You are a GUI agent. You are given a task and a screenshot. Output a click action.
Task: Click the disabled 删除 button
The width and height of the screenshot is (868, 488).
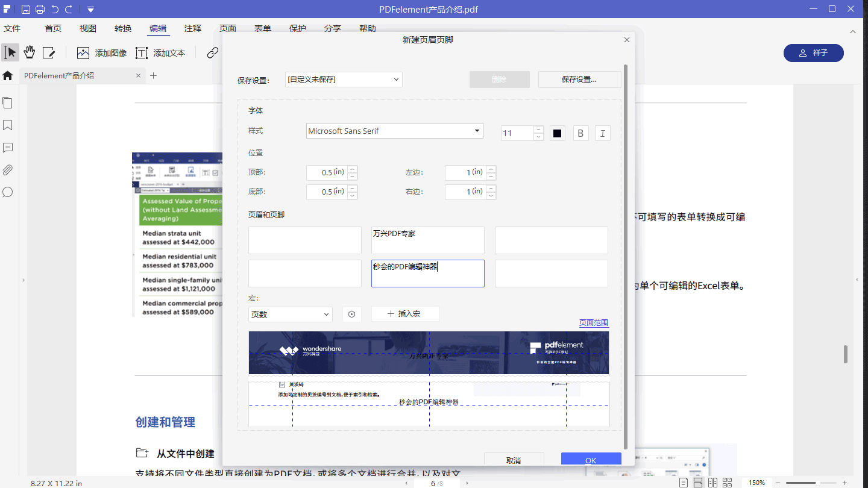[x=500, y=80]
